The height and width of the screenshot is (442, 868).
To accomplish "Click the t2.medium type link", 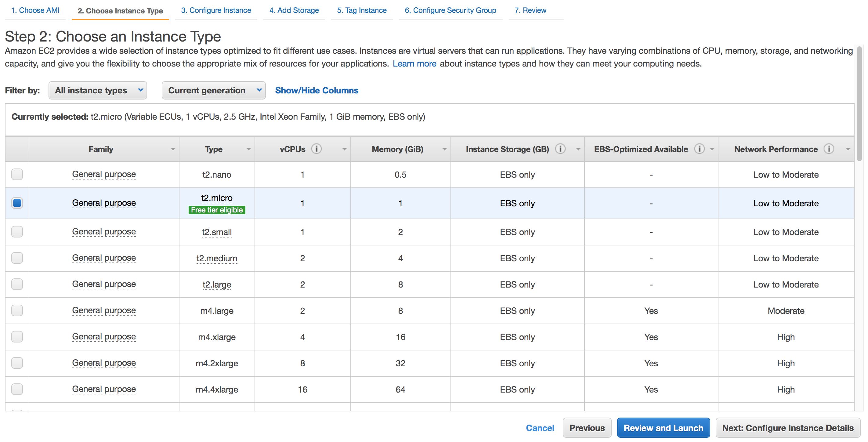I will (217, 259).
